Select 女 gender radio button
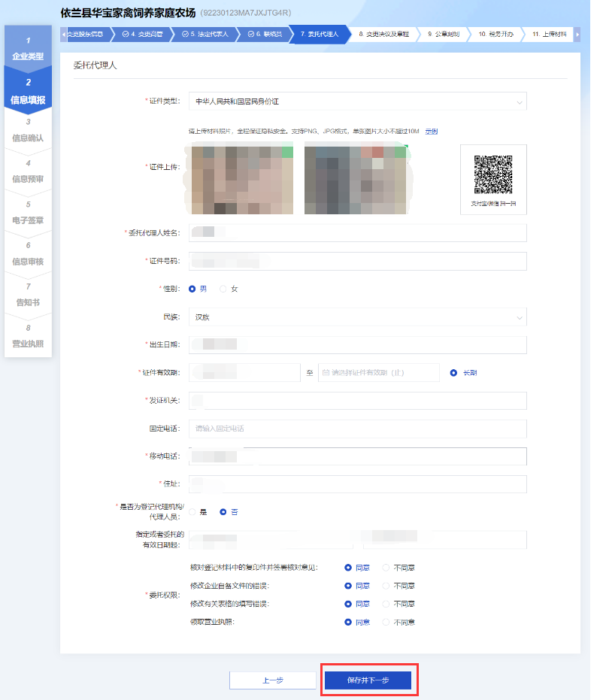Viewport: 597px width, 700px height. [223, 289]
